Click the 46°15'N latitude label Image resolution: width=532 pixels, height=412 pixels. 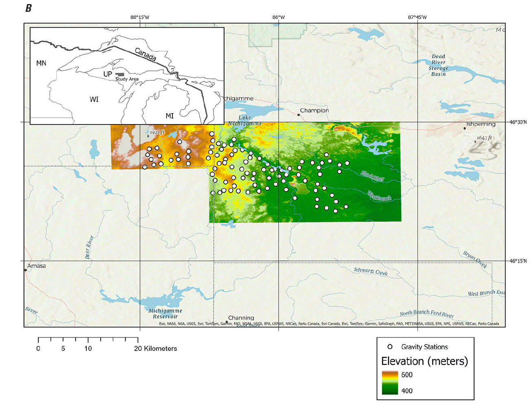point(518,261)
